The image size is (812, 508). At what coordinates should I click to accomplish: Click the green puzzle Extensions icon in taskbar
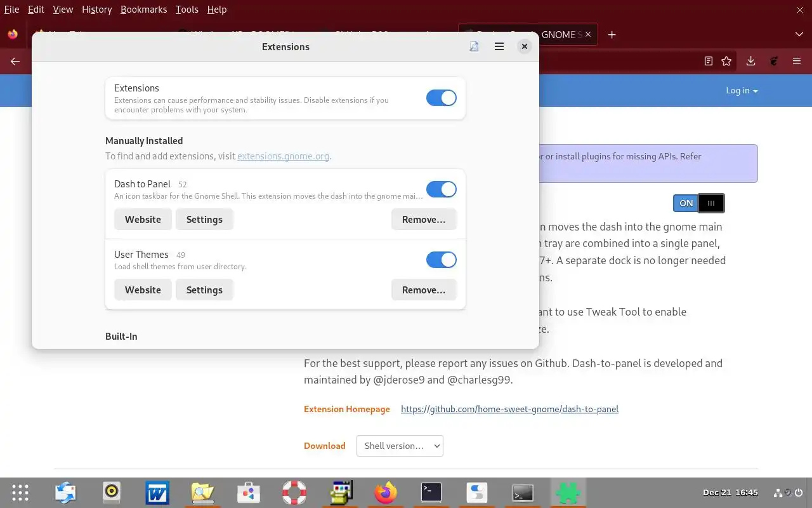568,493
